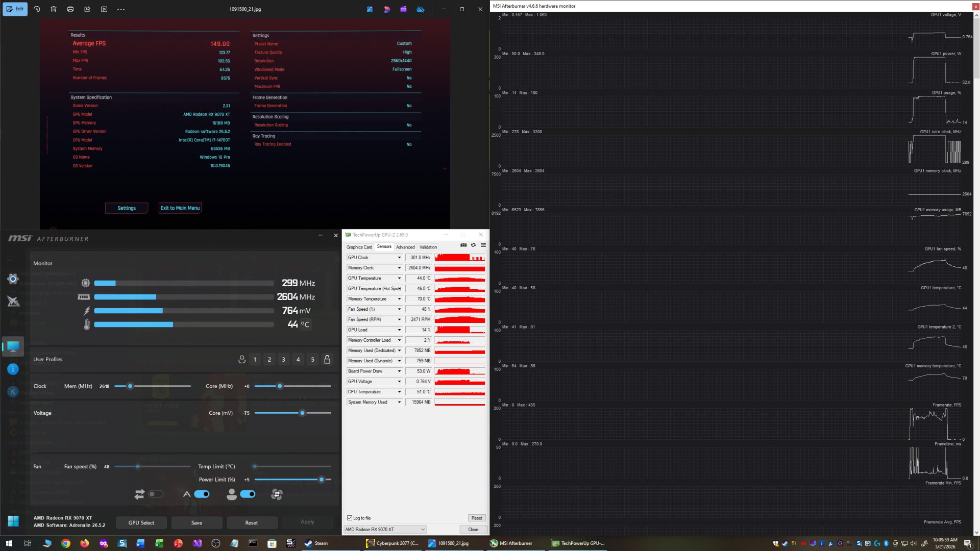980x551 pixels.
Task: Rotate the image in Photos toolbar
Action: pos(37,9)
